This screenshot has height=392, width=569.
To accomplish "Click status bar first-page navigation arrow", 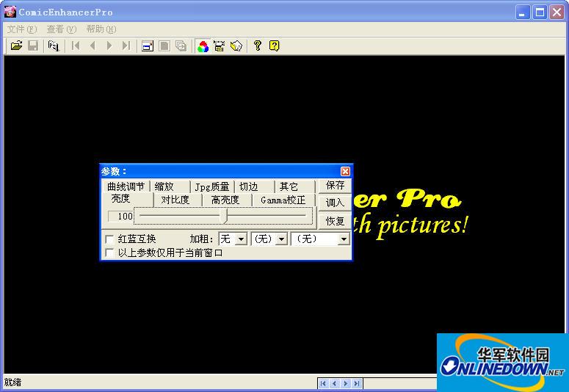I will pos(323,383).
